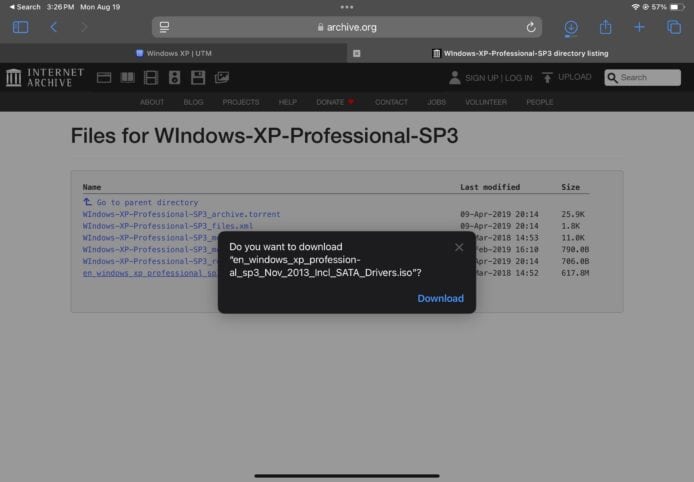Dismiss the download confirmation dialog
Screen dimensions: 694x482
tap(459, 247)
